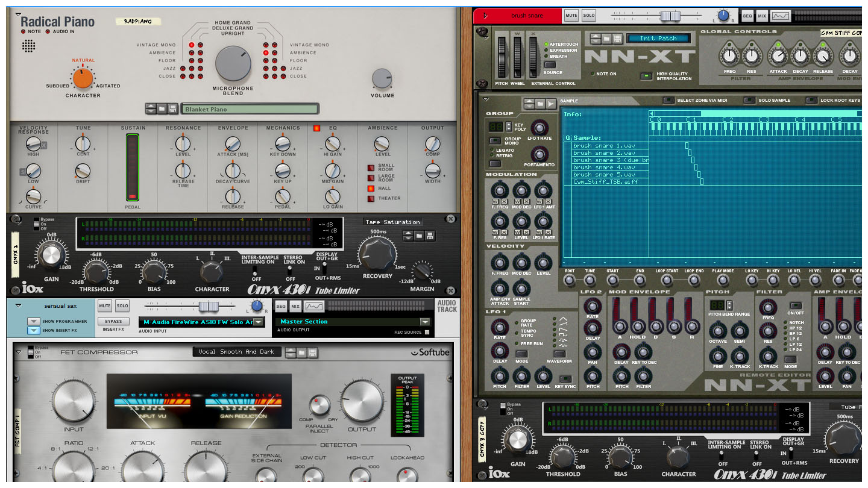
Task: Click the Onyx 2 Recovery knob
Action: (x=377, y=253)
